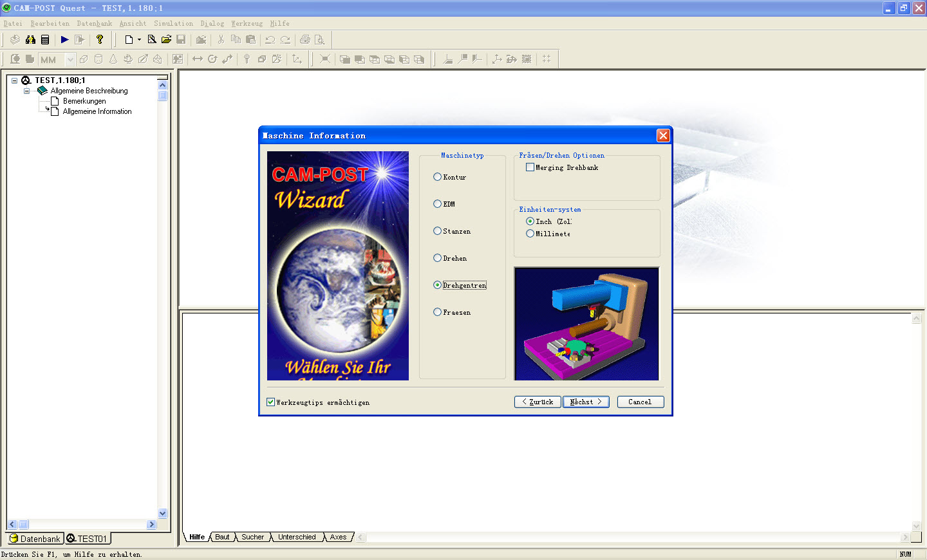Open the Simulation menu
Screen dimensions: 927x560
(x=173, y=23)
